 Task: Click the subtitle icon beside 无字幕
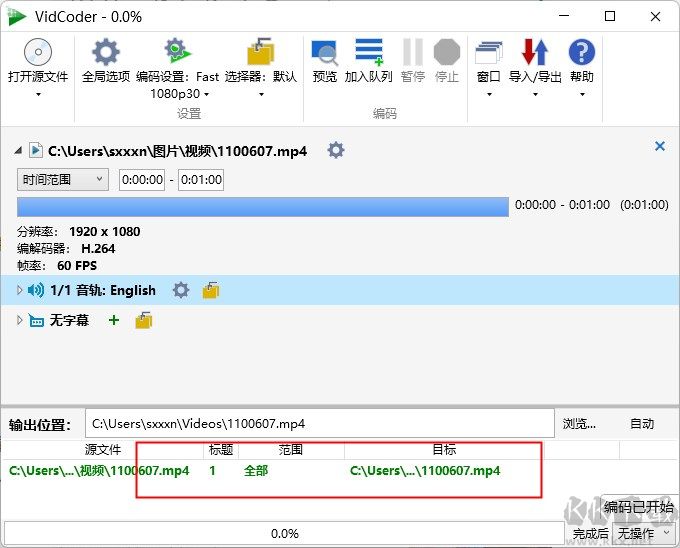coord(36,320)
